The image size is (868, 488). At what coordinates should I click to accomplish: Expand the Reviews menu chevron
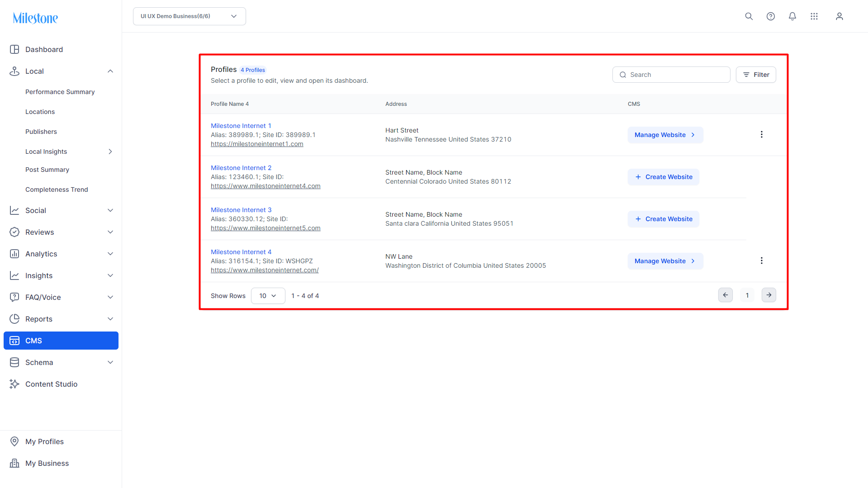[110, 232]
